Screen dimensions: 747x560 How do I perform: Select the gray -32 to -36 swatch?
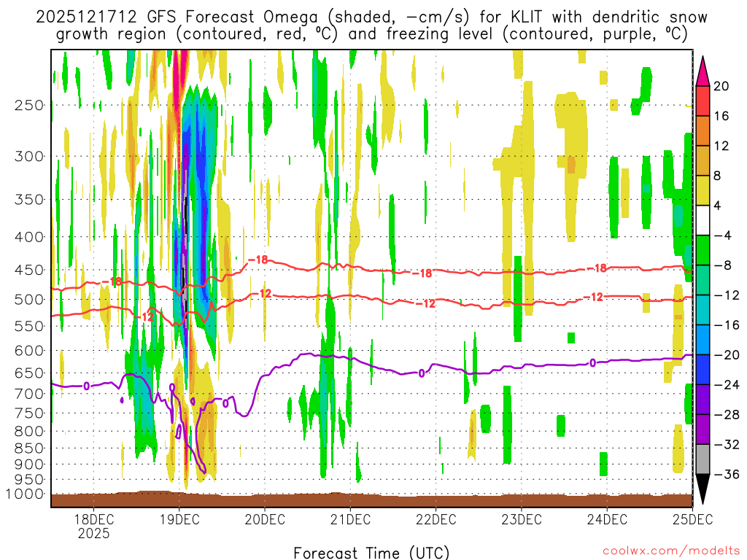(x=703, y=459)
